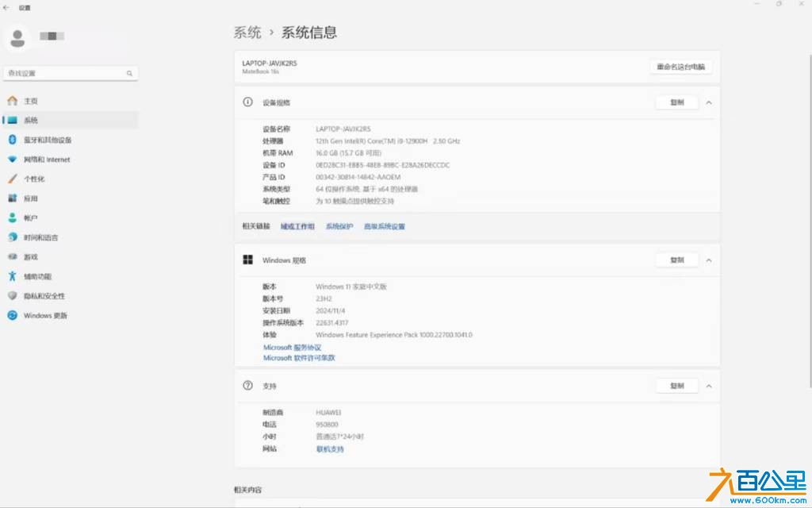Open Windows 更新 icon in sidebar
The width and height of the screenshot is (812, 508).
click(13, 315)
